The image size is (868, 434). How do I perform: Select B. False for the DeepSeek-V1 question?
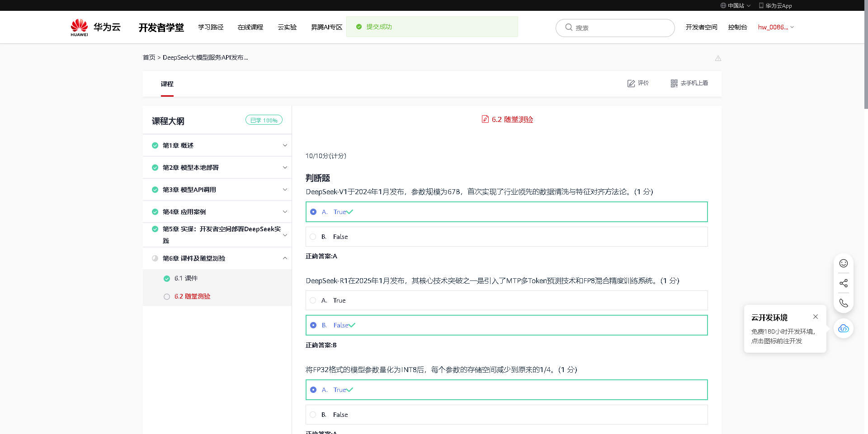point(507,237)
